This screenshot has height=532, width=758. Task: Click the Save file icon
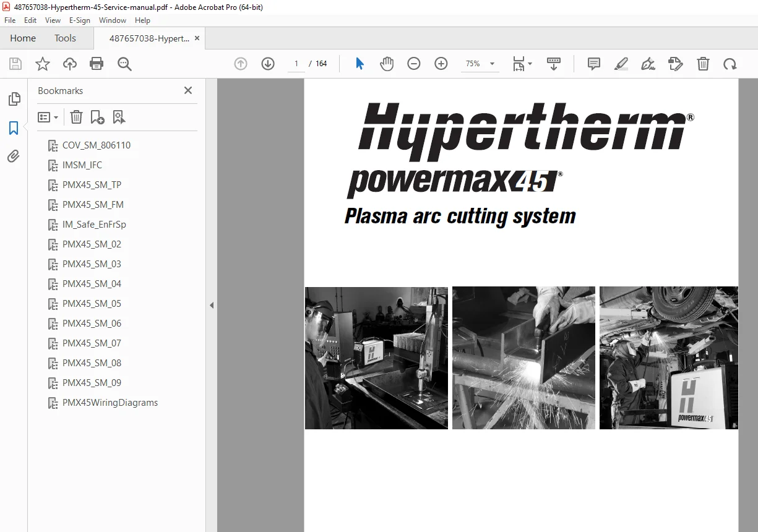click(x=15, y=64)
